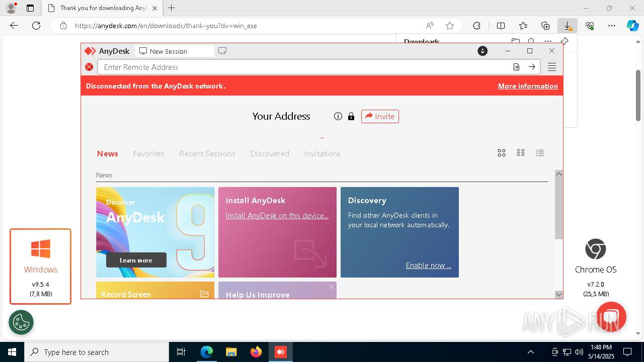Switch to large tile view

pos(502,153)
